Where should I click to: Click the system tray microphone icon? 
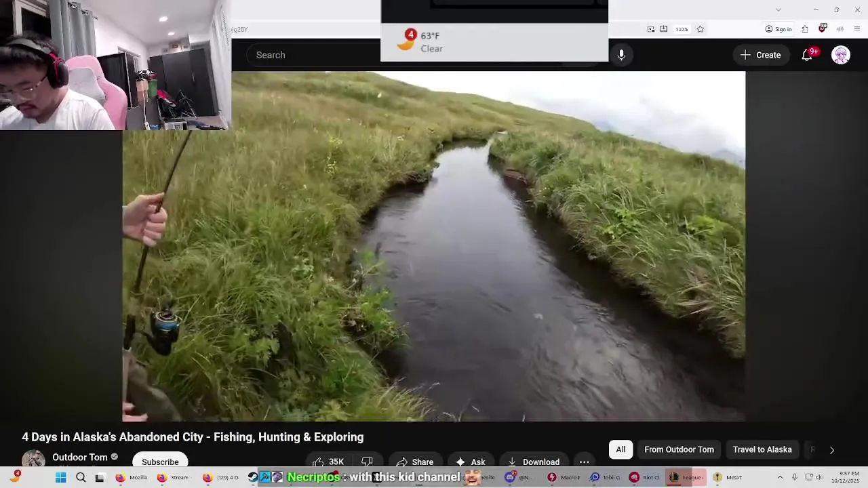tap(795, 477)
